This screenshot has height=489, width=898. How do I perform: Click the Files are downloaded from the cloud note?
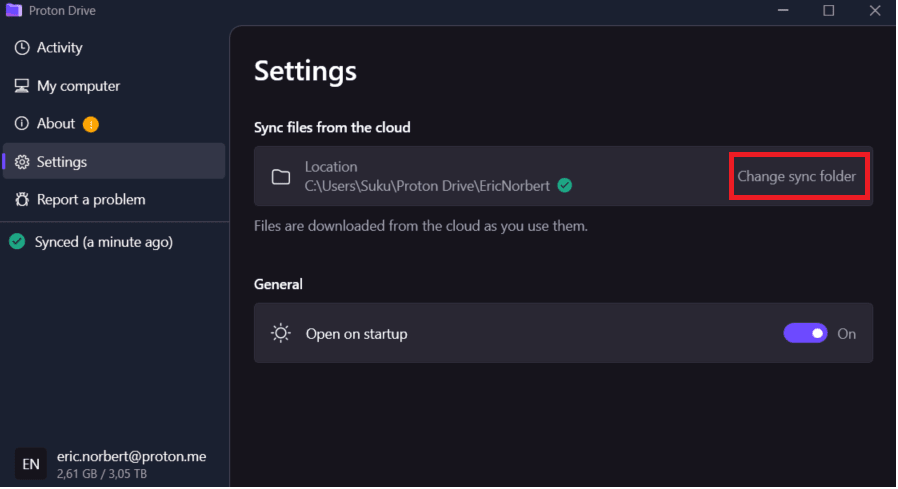[x=421, y=226]
